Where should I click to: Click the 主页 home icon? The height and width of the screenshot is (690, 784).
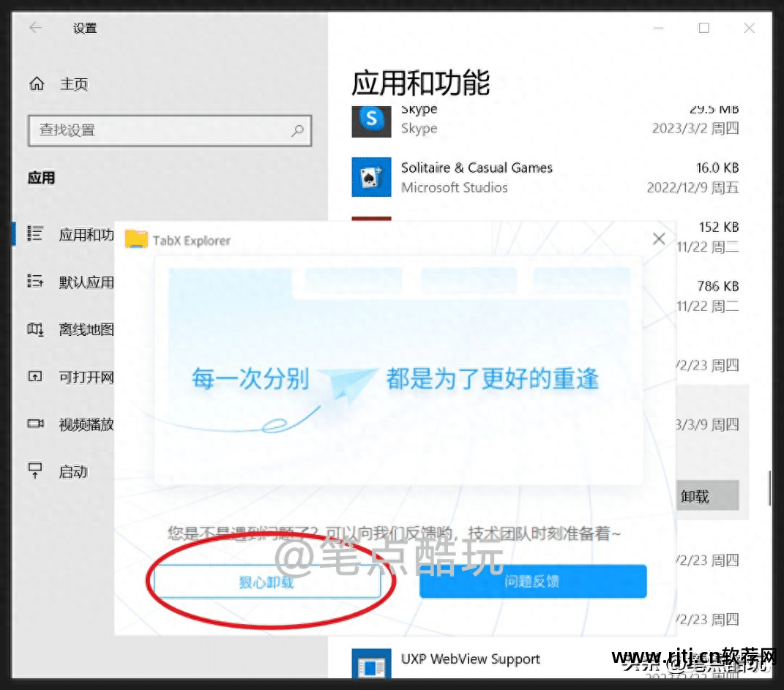(x=37, y=83)
